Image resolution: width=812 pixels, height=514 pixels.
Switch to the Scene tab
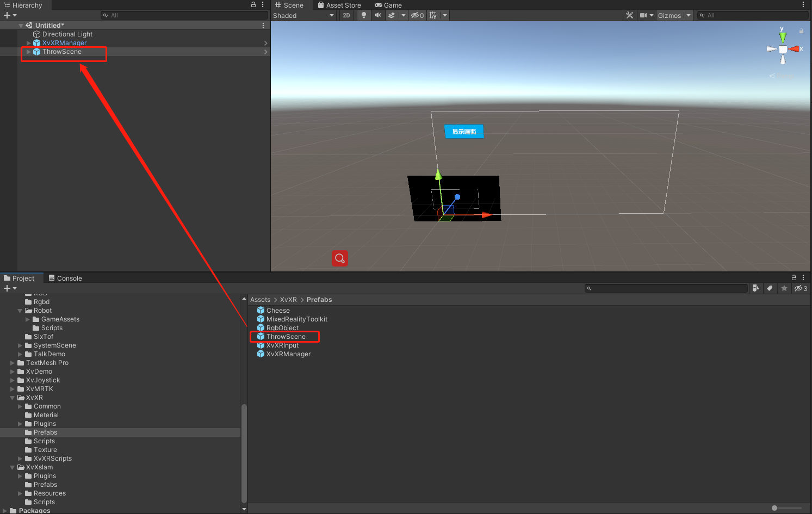(289, 5)
